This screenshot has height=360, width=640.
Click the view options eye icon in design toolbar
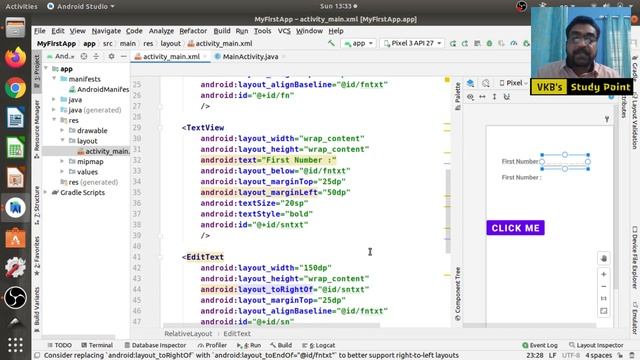click(x=470, y=97)
